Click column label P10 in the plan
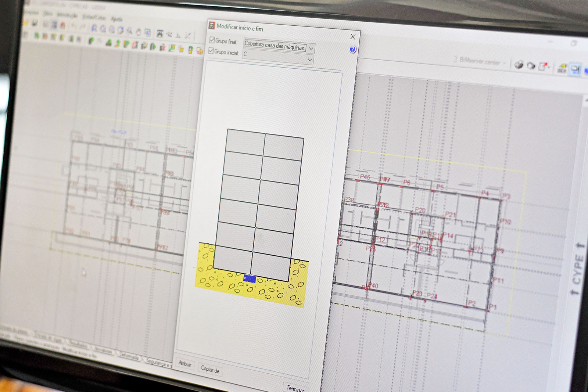This screenshot has height=392, width=588. [x=505, y=222]
